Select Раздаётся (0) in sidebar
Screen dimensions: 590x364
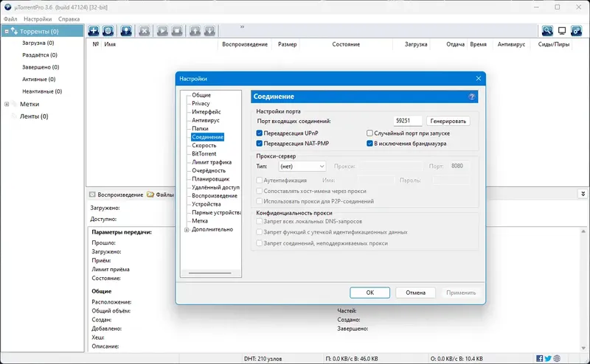tap(40, 55)
